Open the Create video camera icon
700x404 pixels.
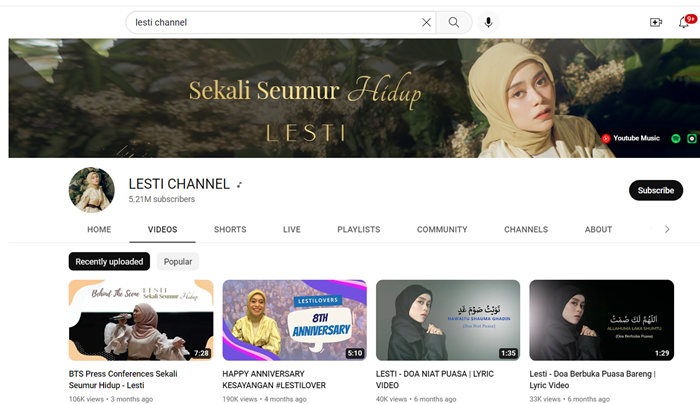656,22
